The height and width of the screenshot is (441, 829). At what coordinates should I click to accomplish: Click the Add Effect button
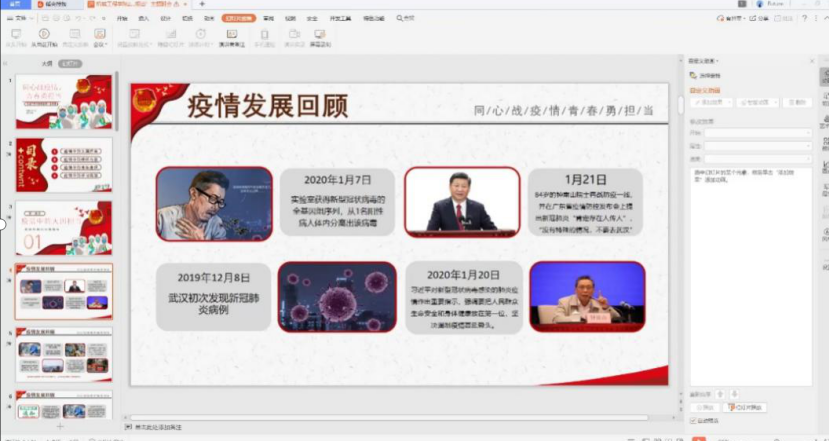click(x=711, y=102)
